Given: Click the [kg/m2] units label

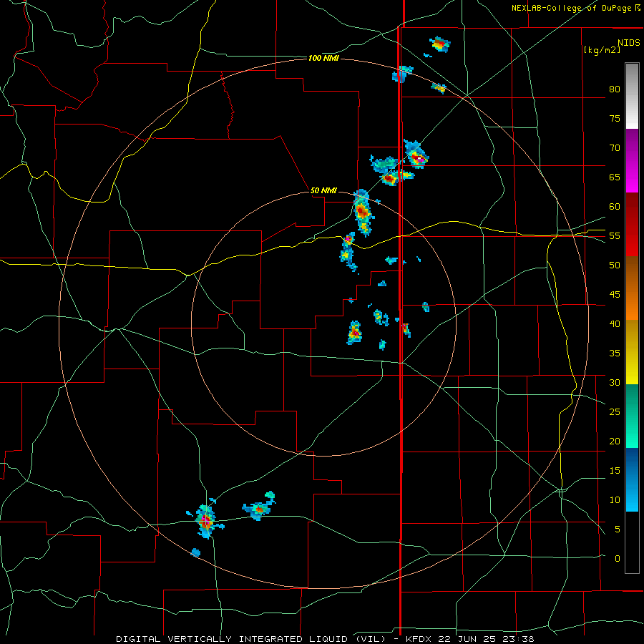Looking at the screenshot, I should tap(602, 50).
